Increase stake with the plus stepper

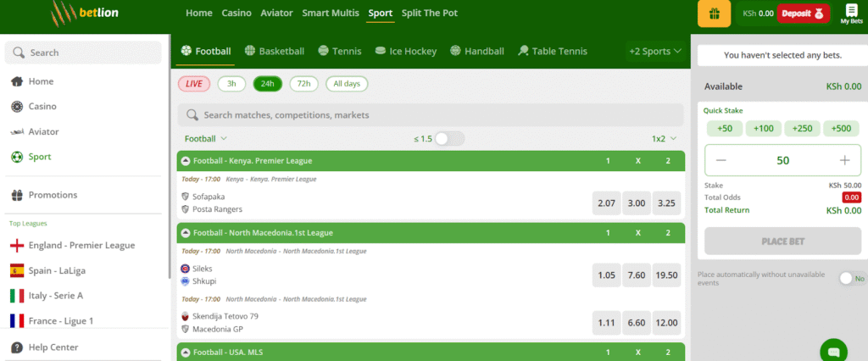844,160
